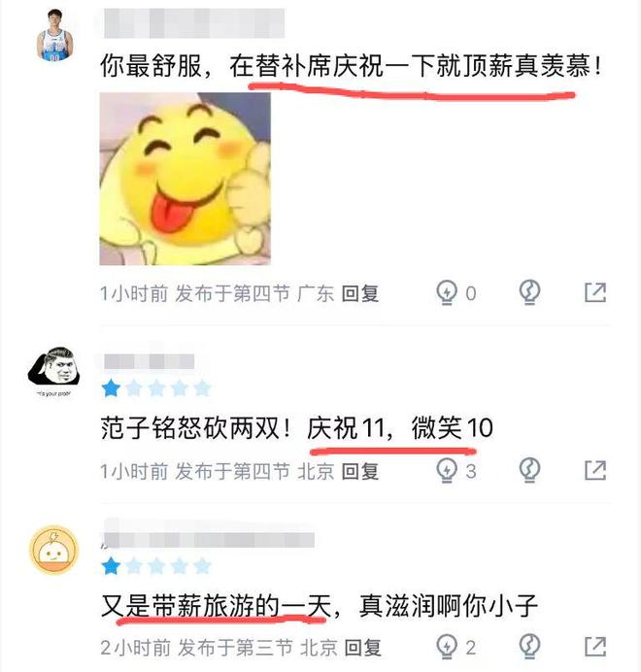Screen dimensions: 641x672
Task: Enlarge the yellow smiley thumbs-up sticker image
Action: (186, 179)
